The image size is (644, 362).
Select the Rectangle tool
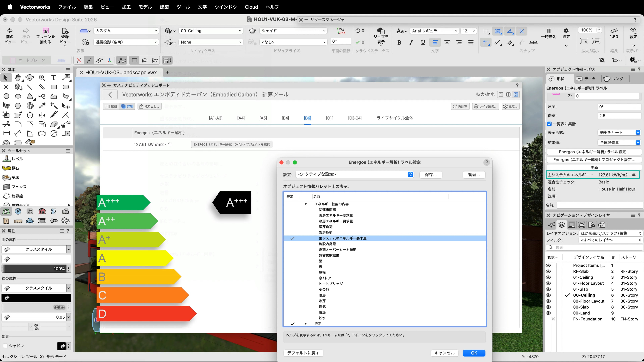pos(53,87)
